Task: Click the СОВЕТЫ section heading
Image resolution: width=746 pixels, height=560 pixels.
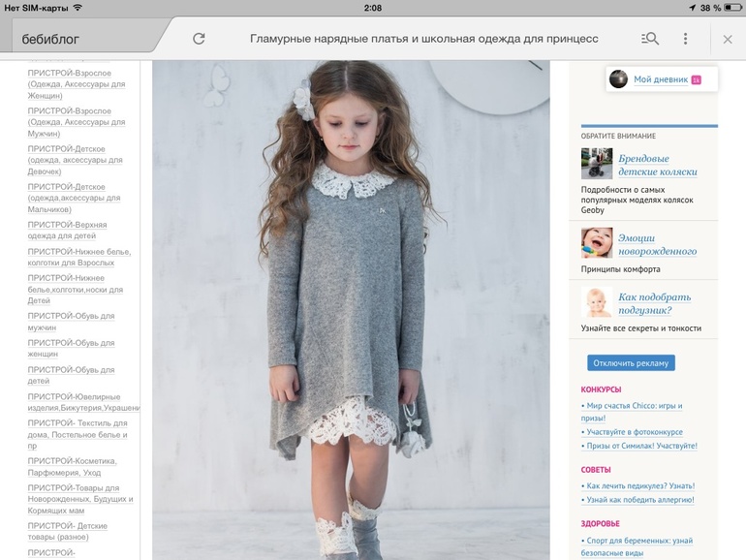Action: 596,470
